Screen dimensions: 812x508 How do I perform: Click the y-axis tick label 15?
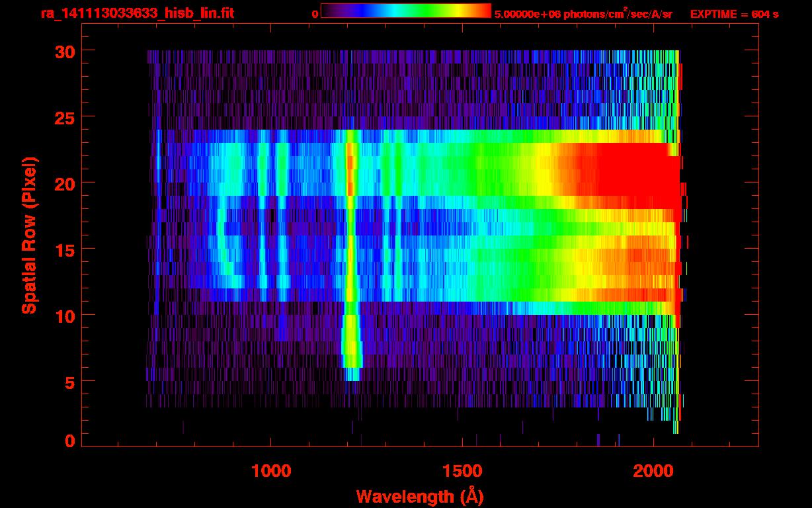65,249
